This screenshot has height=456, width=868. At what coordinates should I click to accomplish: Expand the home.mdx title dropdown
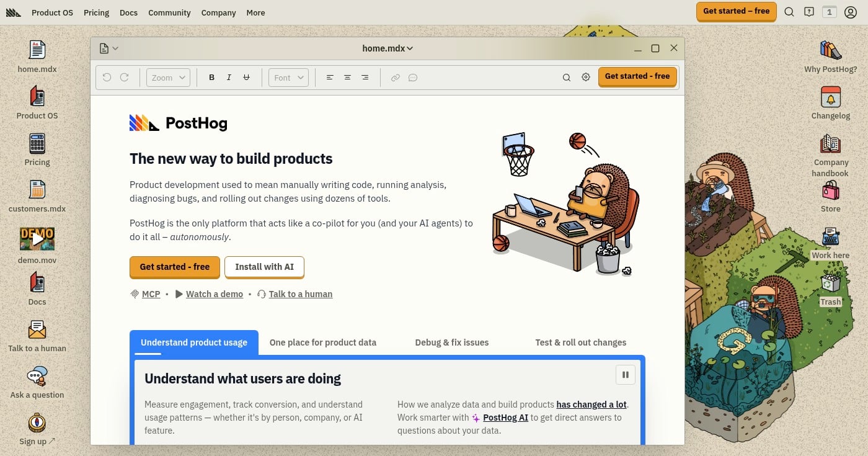pos(387,48)
